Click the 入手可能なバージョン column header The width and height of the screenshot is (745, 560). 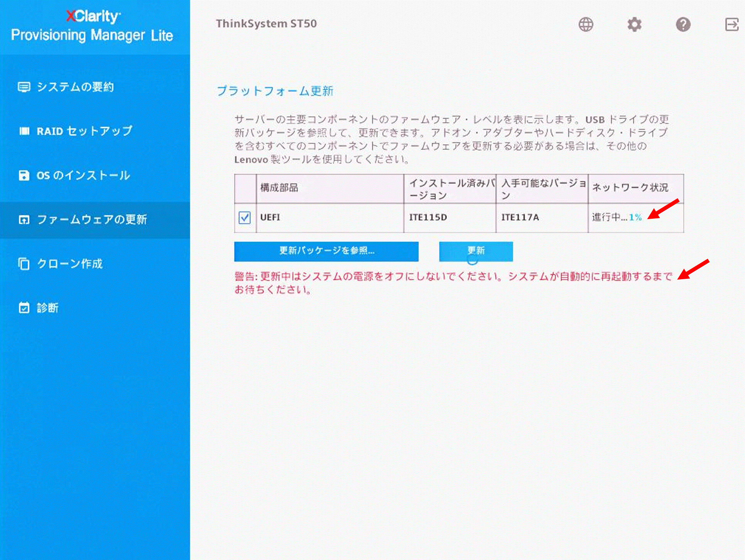[542, 188]
